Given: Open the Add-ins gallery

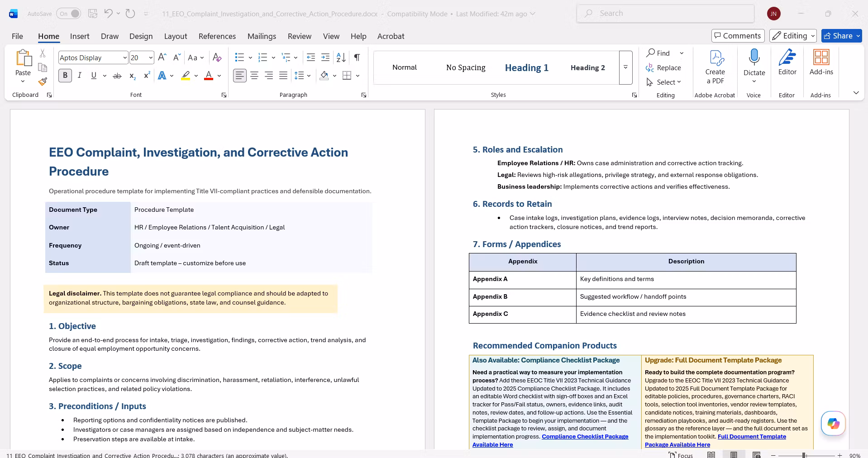Looking at the screenshot, I should coord(821,62).
